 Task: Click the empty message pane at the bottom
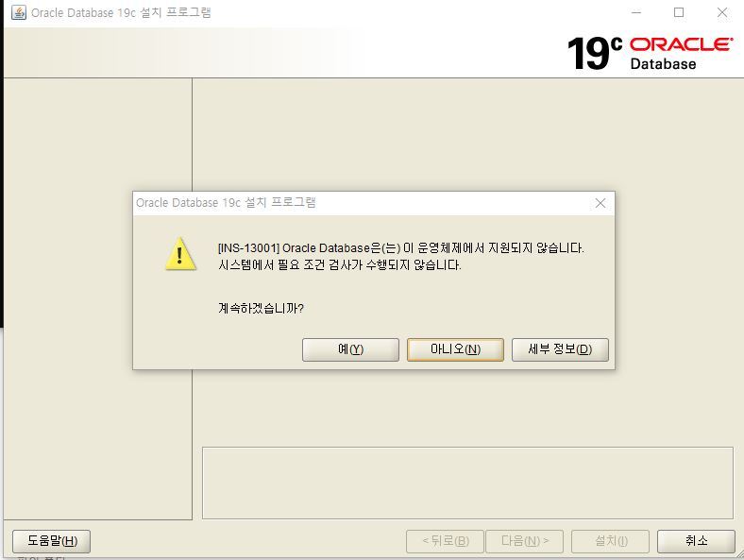(x=468, y=484)
